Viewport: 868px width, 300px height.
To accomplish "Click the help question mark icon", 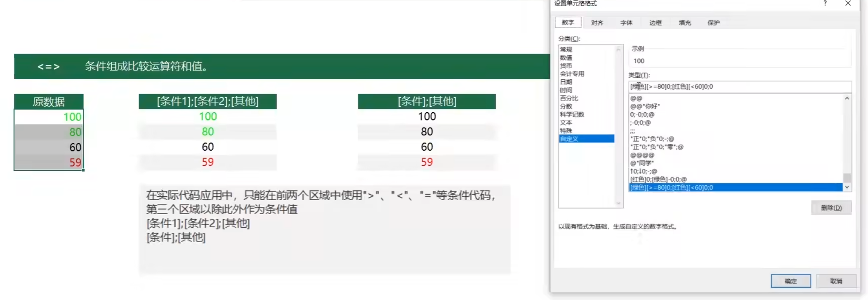I will pyautogui.click(x=825, y=3).
